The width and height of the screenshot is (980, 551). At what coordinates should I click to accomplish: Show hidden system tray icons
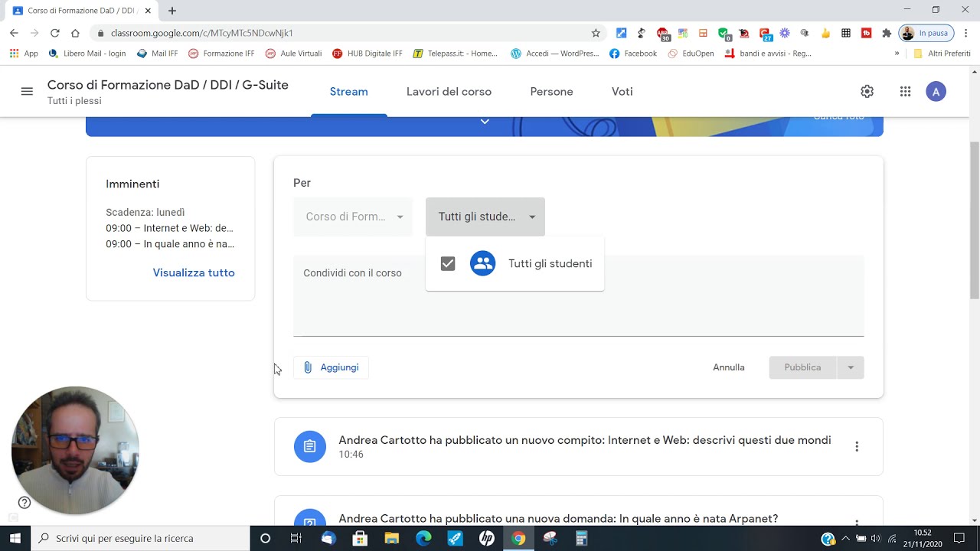(845, 539)
